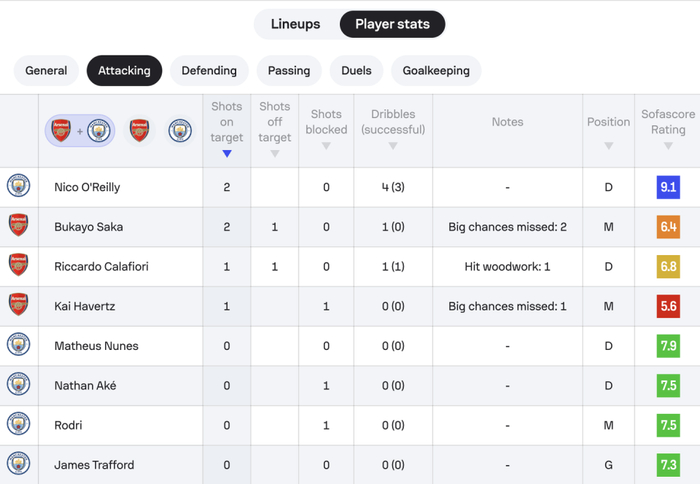700x484 pixels.
Task: Click Arsenal crest beside Riccardo Calafiori
Action: [x=18, y=266]
